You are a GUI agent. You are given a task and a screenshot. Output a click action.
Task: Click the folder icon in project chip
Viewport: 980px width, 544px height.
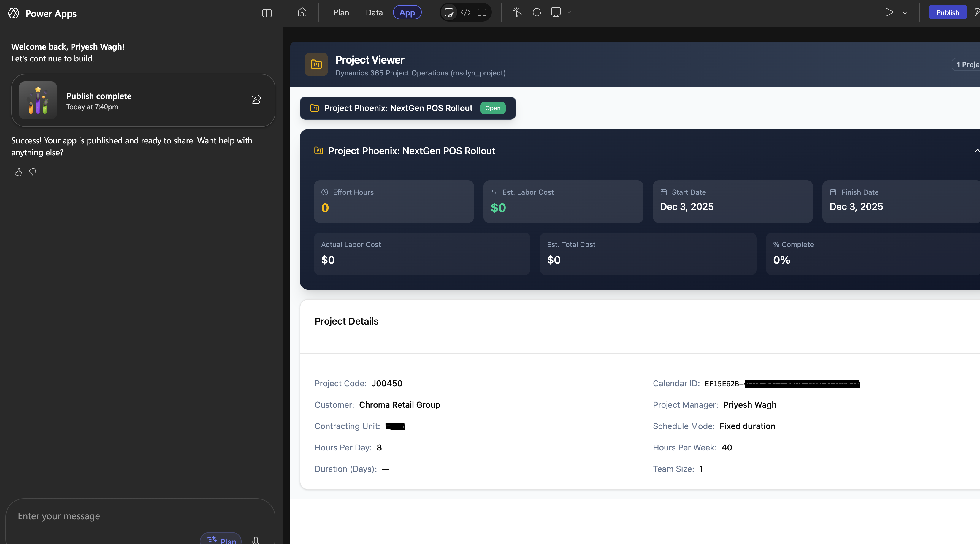(315, 108)
